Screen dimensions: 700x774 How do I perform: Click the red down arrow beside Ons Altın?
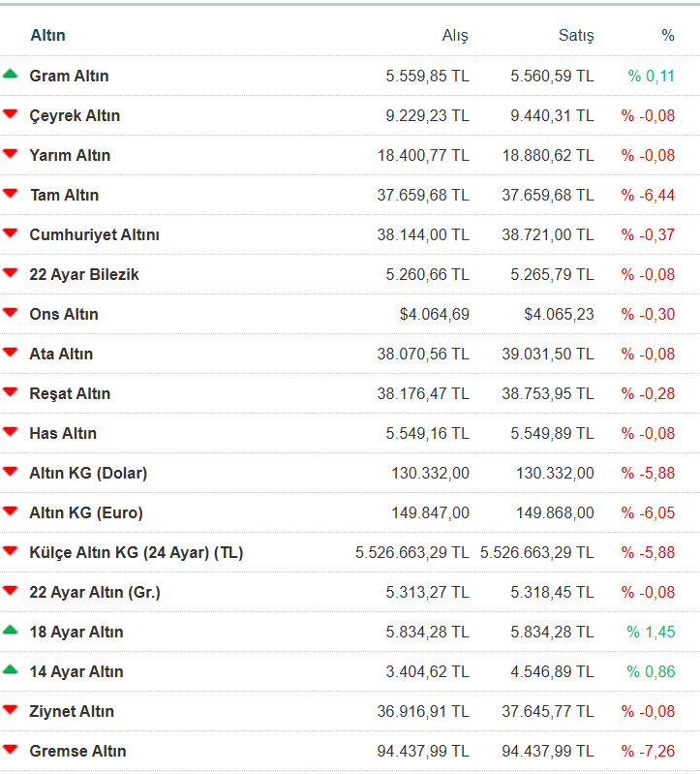coord(11,313)
